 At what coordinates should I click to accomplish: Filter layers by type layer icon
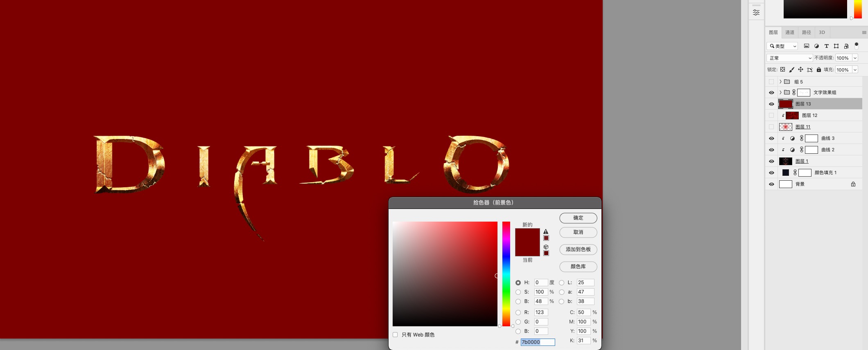(x=826, y=46)
